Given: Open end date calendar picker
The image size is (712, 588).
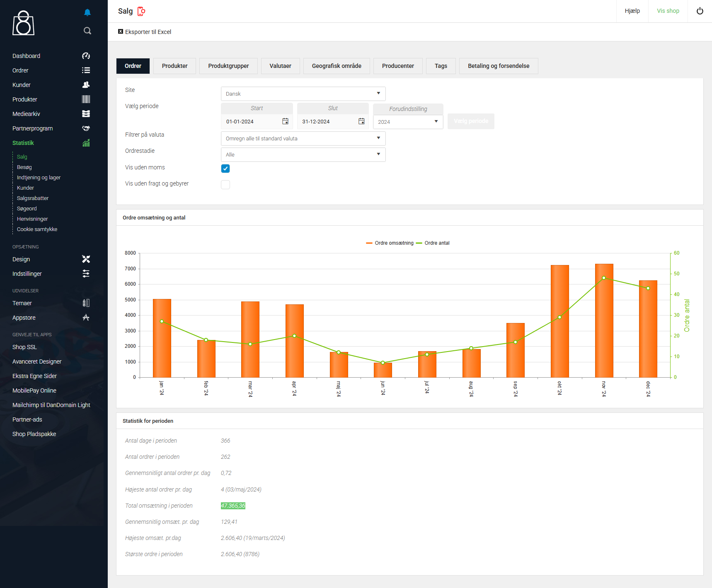Looking at the screenshot, I should [x=361, y=121].
